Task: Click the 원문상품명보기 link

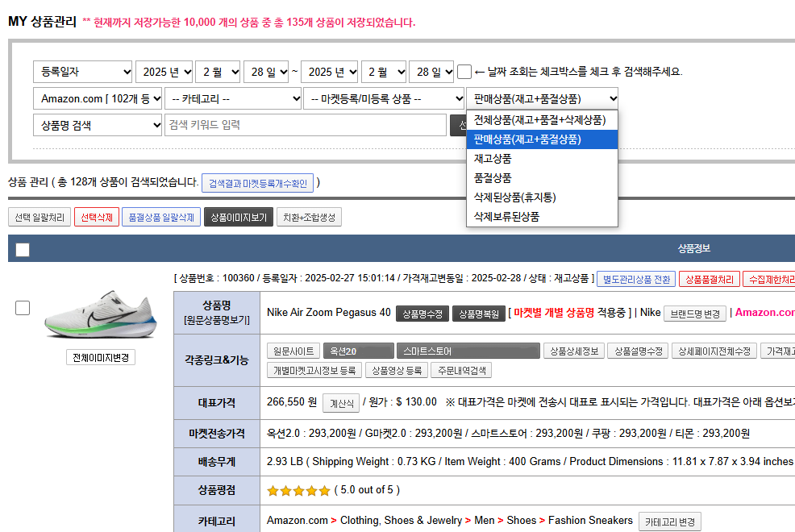Action: tap(216, 320)
